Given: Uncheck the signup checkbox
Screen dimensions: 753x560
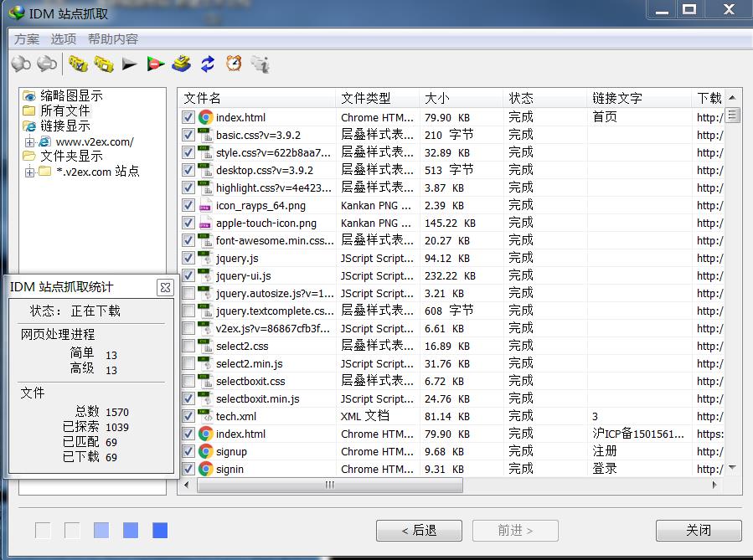Looking at the screenshot, I should (188, 451).
